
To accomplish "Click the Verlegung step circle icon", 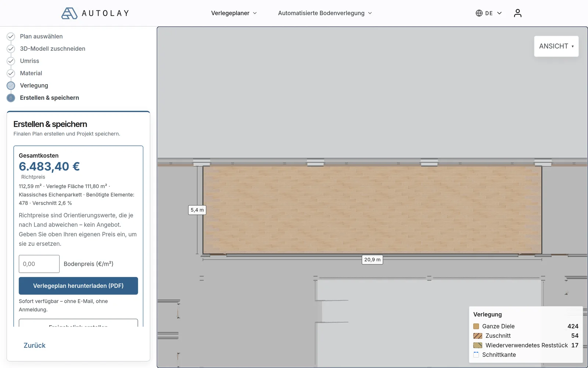I will [11, 85].
